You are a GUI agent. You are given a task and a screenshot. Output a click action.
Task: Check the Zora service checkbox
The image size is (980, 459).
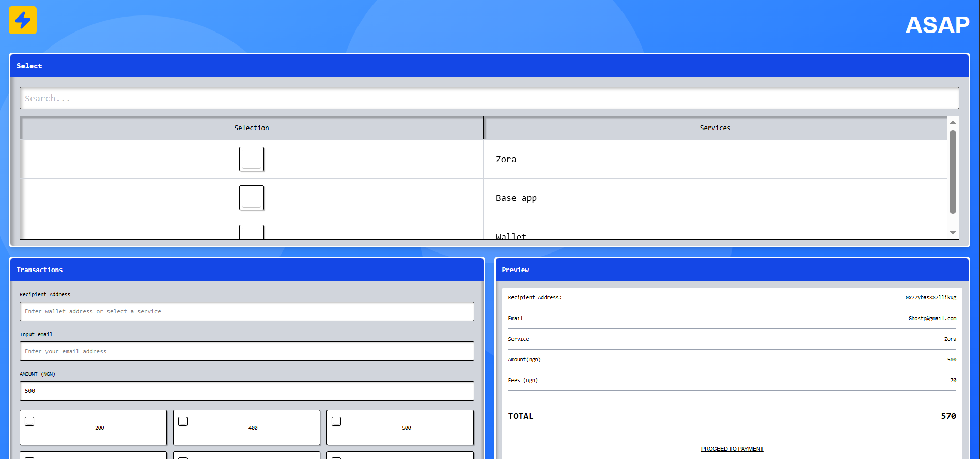(252, 159)
